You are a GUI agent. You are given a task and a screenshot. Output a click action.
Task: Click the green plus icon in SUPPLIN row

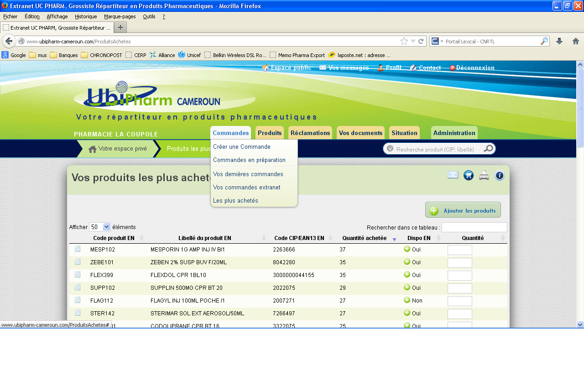click(407, 287)
